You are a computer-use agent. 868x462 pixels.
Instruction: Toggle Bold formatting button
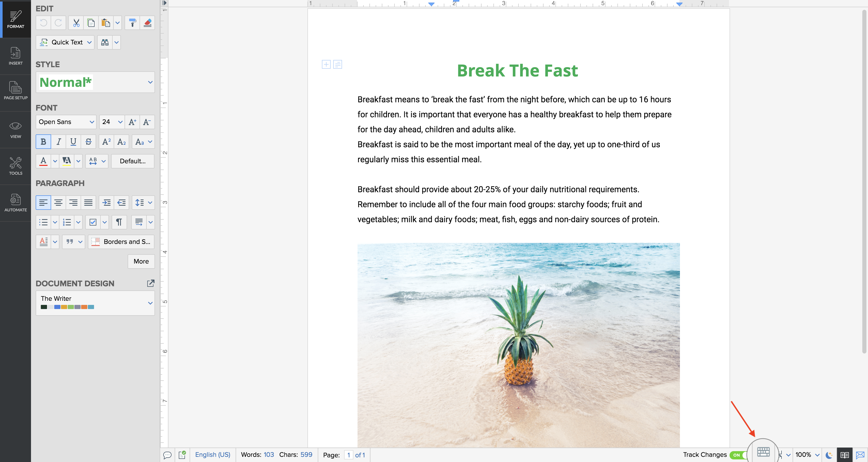[43, 142]
